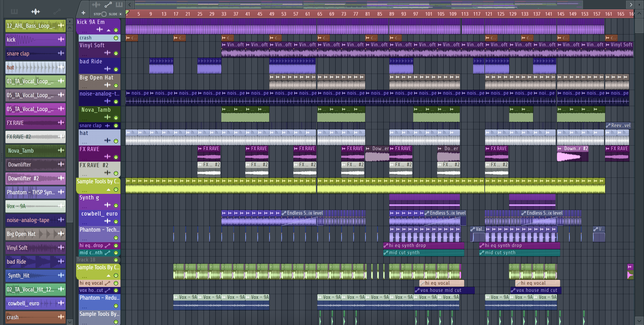Enable STEP editing mode

click(x=104, y=14)
